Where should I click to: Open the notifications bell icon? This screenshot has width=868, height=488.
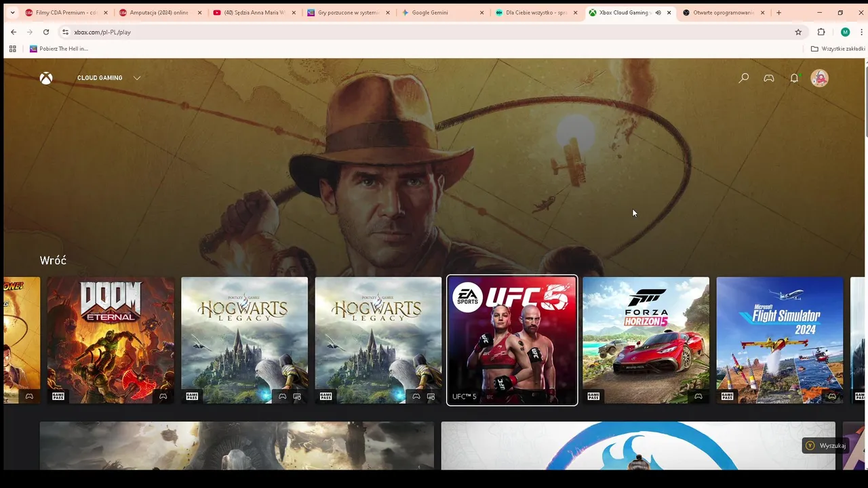tap(794, 78)
